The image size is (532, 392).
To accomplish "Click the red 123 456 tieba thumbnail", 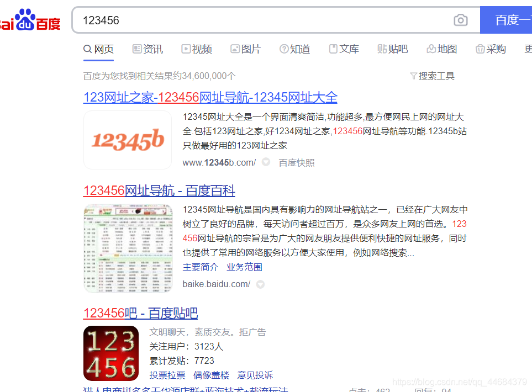I will pos(111,353).
